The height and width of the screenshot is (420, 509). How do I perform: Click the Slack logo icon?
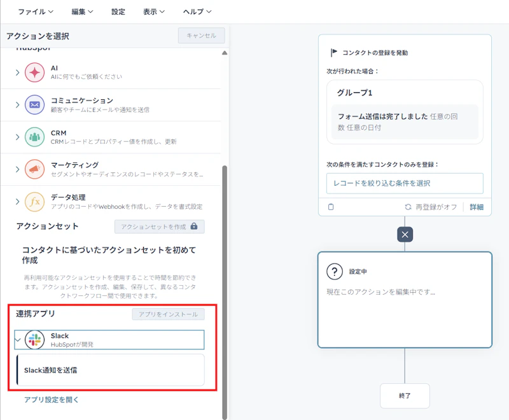click(x=35, y=340)
